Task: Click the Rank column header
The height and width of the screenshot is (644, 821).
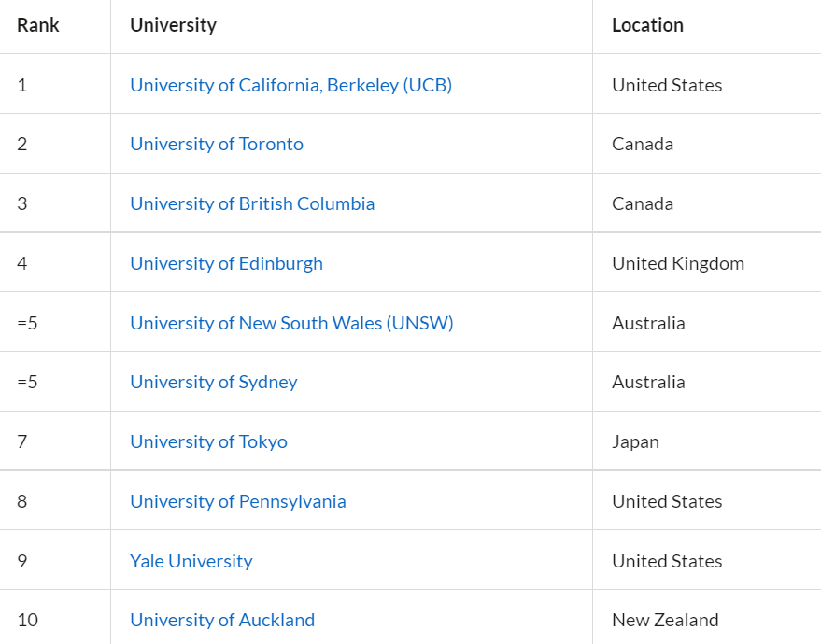Action: tap(37, 25)
